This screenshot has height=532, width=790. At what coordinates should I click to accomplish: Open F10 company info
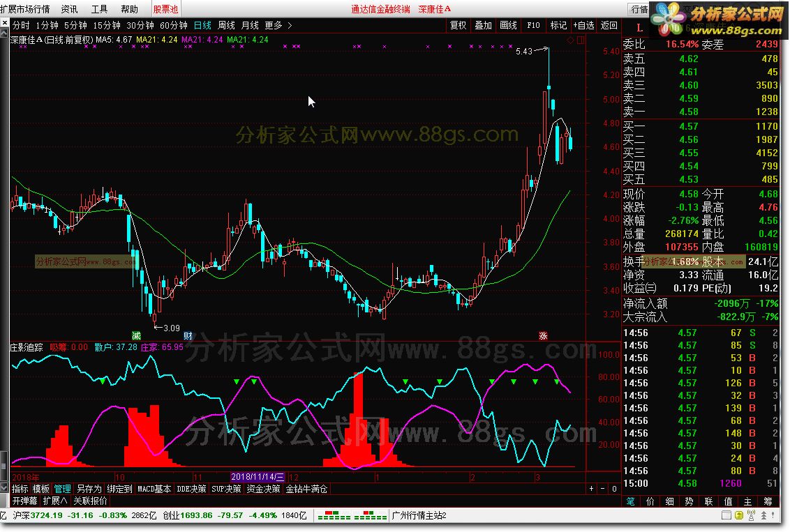coord(533,25)
